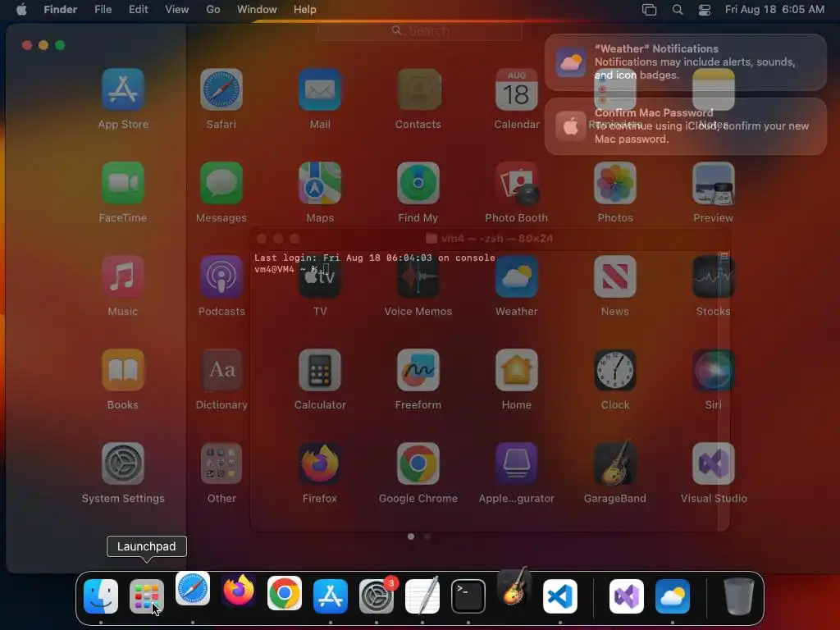Open Podcasts app
Viewport: 840px width, 630px height.
pos(221,276)
